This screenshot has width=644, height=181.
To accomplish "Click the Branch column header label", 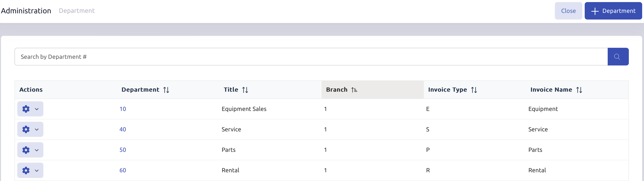I will pyautogui.click(x=336, y=90).
